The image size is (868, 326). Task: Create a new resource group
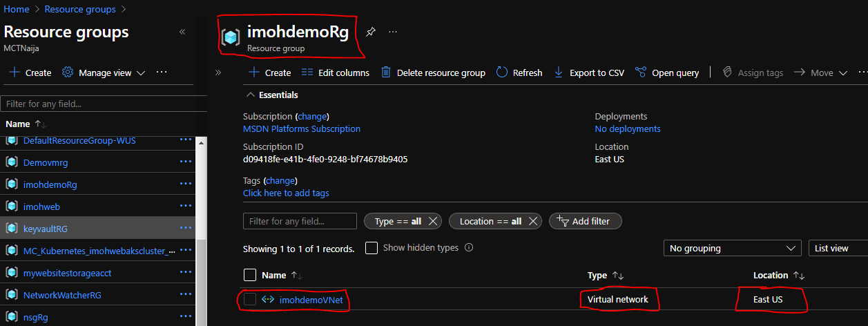pyautogui.click(x=30, y=73)
